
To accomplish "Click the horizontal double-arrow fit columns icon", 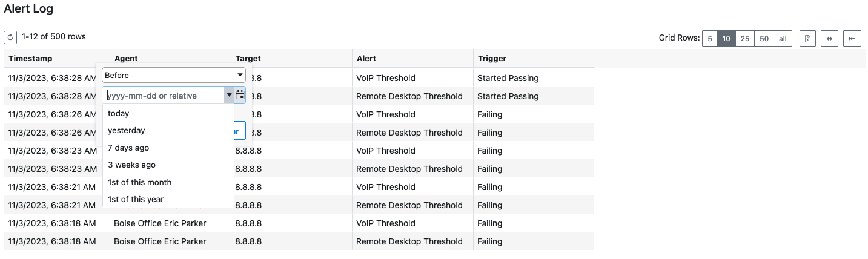I will click(830, 39).
